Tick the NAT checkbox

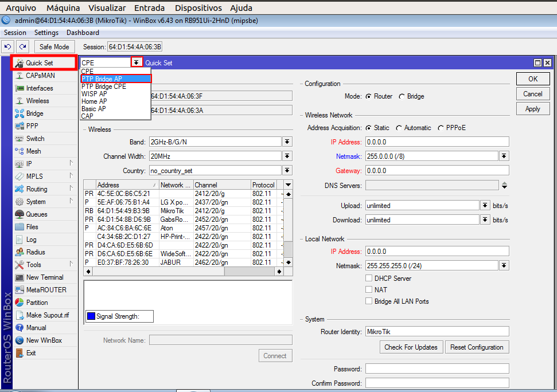(x=369, y=290)
